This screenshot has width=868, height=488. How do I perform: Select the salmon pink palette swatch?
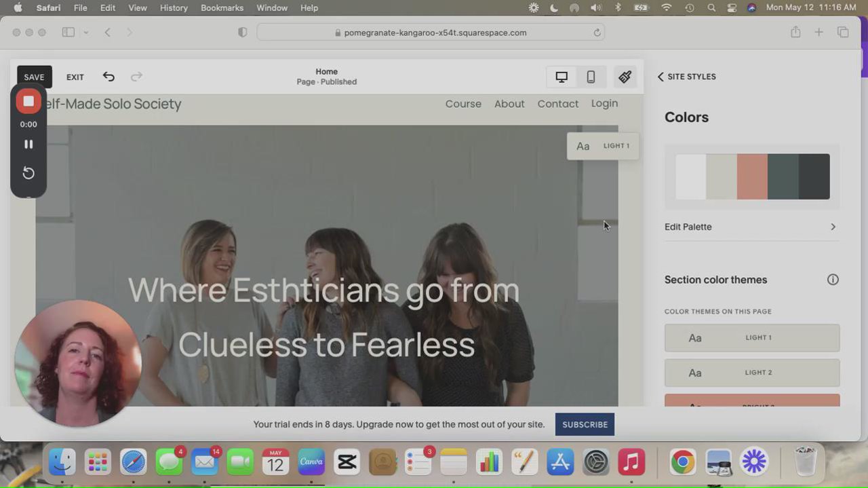pyautogui.click(x=753, y=176)
